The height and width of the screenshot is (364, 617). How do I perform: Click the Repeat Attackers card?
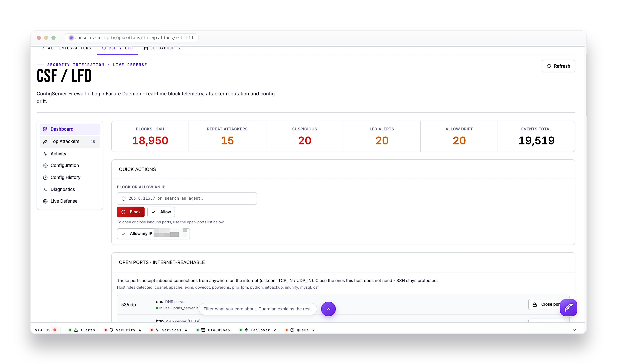[x=227, y=136]
